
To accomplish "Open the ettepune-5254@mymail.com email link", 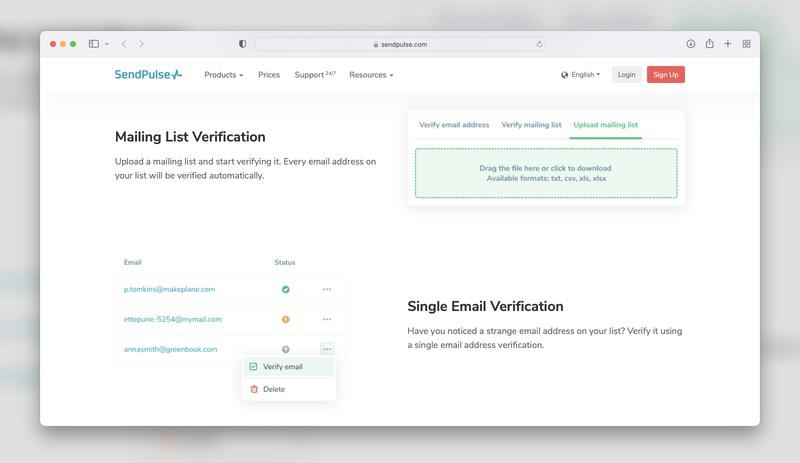I will click(x=172, y=320).
